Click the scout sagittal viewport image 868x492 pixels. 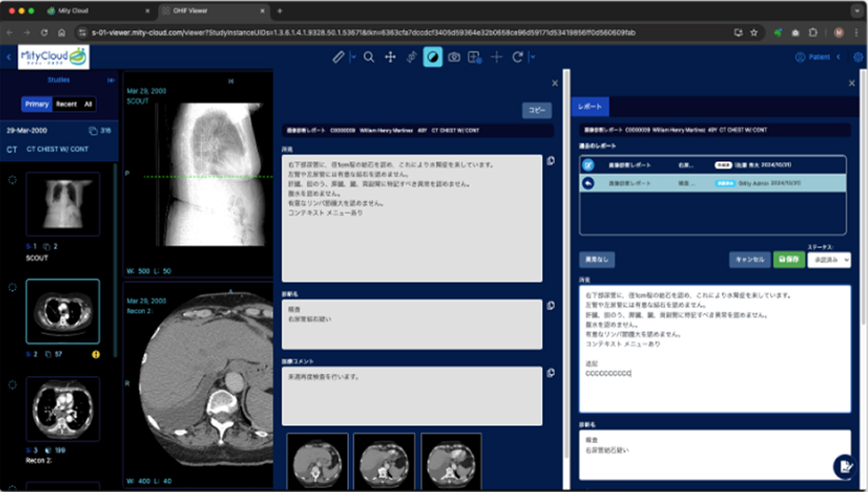pyautogui.click(x=197, y=173)
